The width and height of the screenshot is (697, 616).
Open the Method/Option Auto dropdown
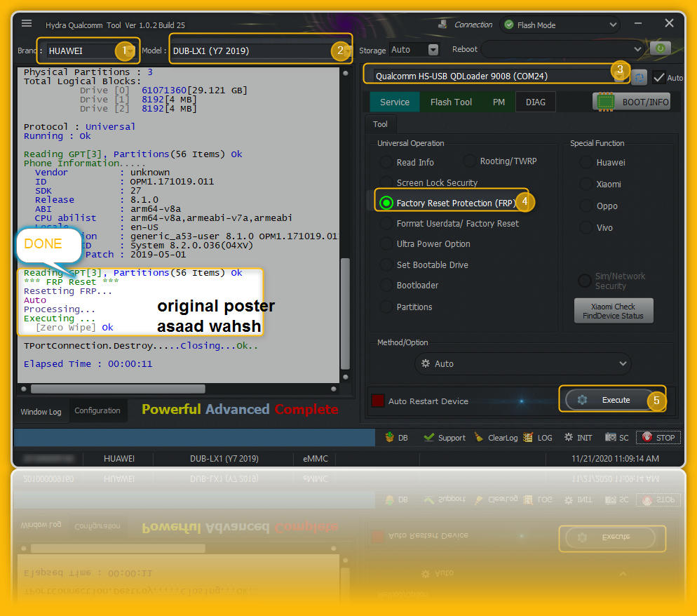[x=523, y=364]
